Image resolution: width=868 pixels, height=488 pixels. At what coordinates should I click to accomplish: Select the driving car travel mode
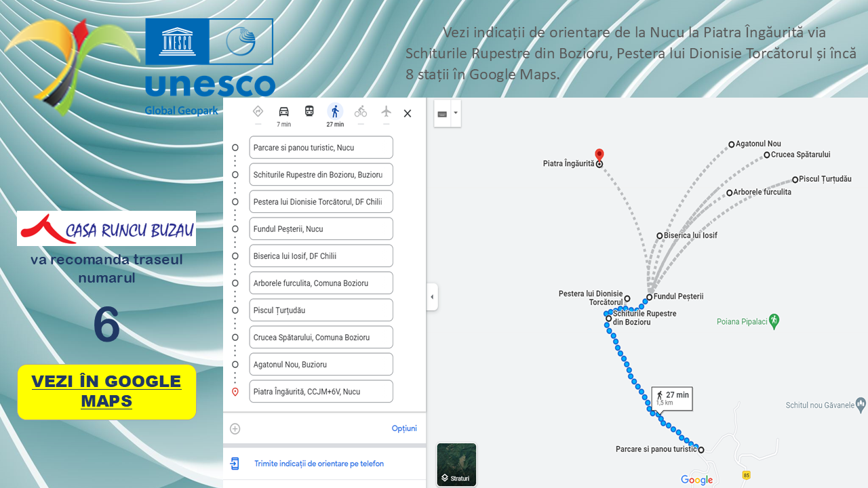pos(283,112)
